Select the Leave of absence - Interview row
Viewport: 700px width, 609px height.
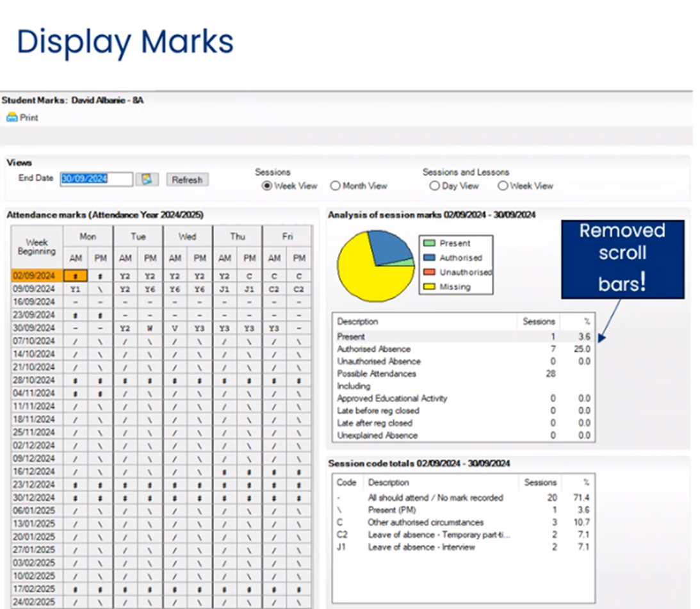tap(421, 547)
